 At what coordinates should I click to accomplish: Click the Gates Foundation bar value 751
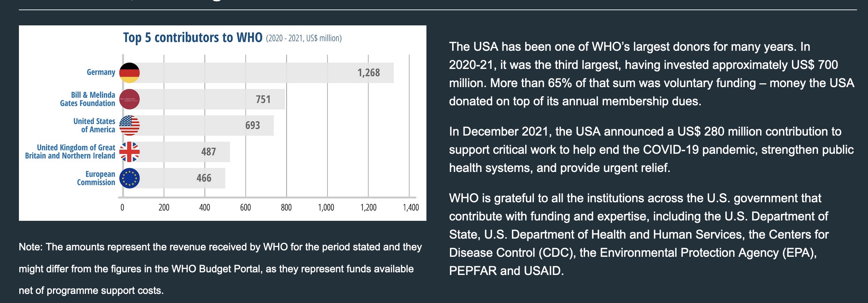point(263,99)
